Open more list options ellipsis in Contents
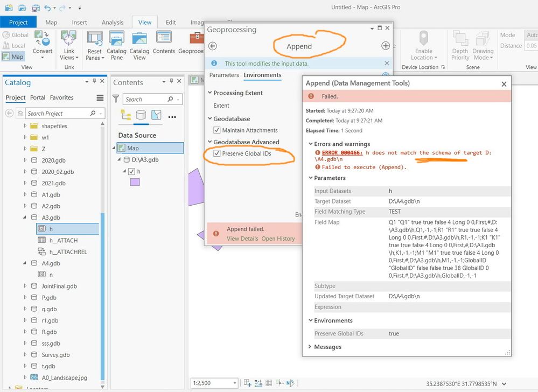The height and width of the screenshot is (392, 538). click(x=172, y=117)
